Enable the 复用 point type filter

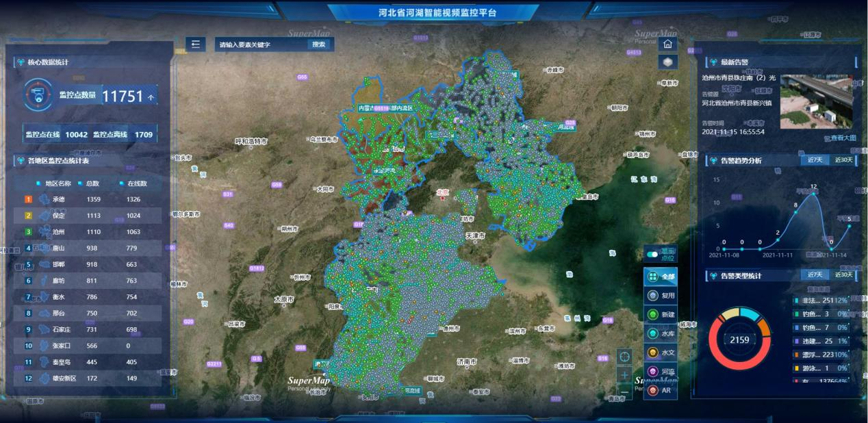[660, 296]
